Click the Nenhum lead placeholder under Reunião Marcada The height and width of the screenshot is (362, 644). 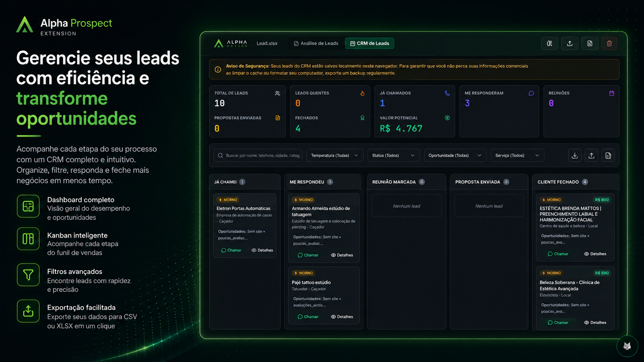tap(406, 206)
